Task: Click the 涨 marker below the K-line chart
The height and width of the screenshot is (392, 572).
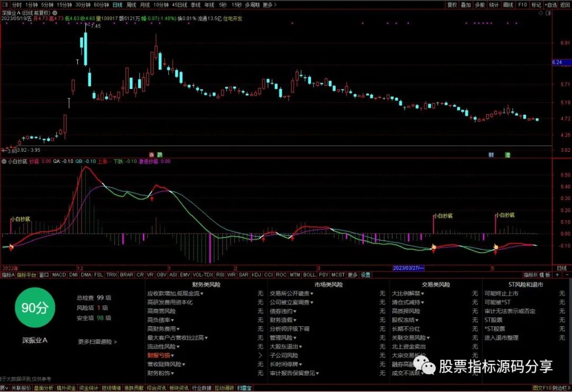Action: 152,155
